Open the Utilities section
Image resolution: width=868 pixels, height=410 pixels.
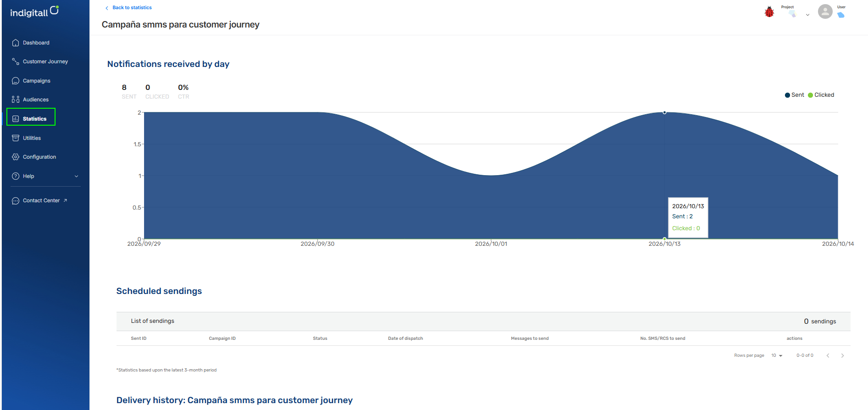(32, 138)
